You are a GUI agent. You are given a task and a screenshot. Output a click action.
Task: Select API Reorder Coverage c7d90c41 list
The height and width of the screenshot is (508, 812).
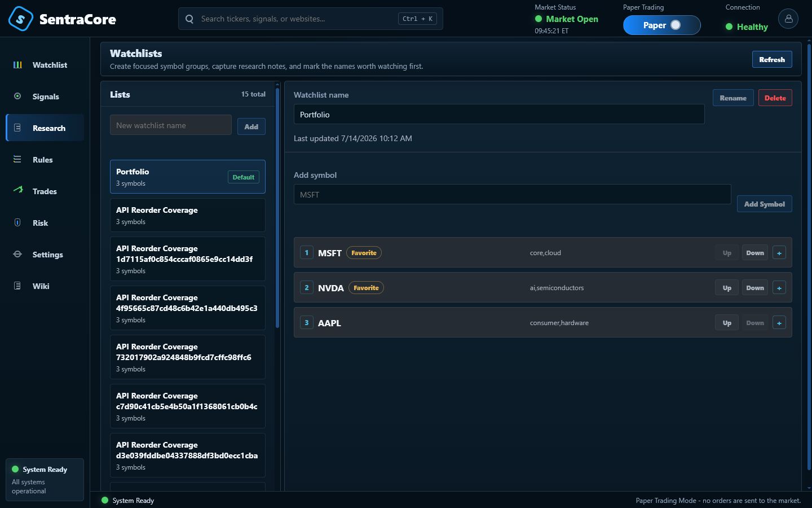pyautogui.click(x=188, y=406)
